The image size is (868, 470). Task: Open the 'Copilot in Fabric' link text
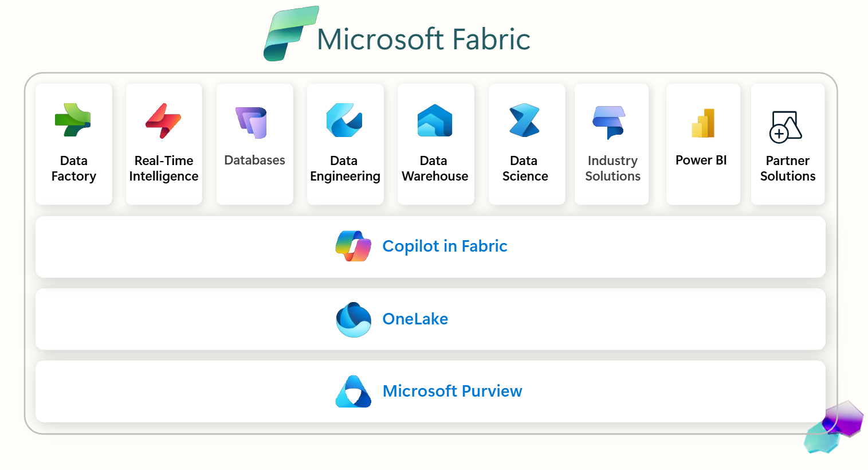click(x=445, y=246)
